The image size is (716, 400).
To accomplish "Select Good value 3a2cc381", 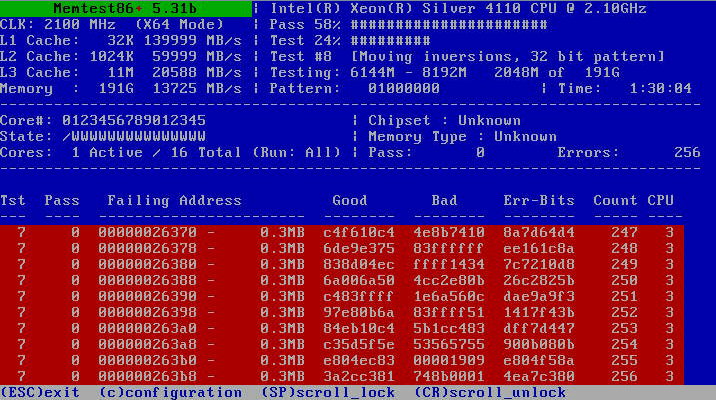I will (359, 376).
